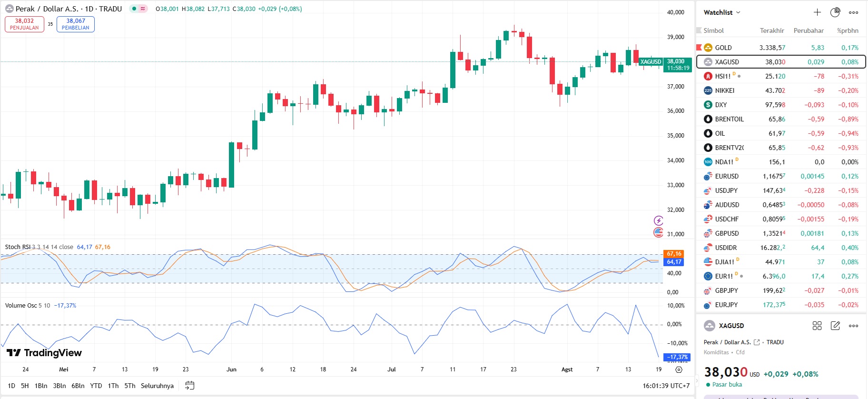The height and width of the screenshot is (399, 868).
Task: Open the timezone menu showing UTC+7
Action: tap(666, 386)
